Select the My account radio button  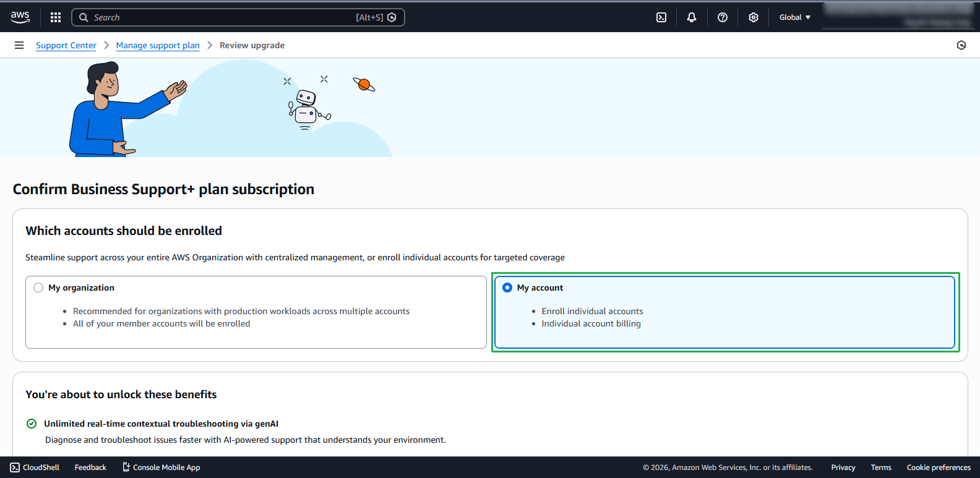click(x=507, y=288)
